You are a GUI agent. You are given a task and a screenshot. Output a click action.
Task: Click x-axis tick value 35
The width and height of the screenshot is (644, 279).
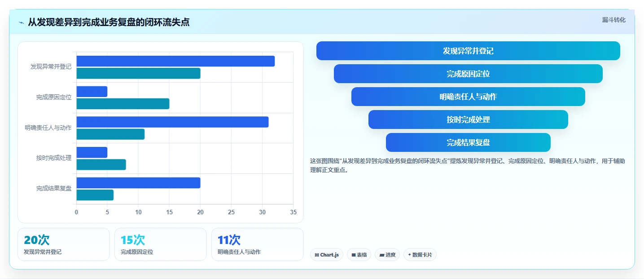pos(294,212)
